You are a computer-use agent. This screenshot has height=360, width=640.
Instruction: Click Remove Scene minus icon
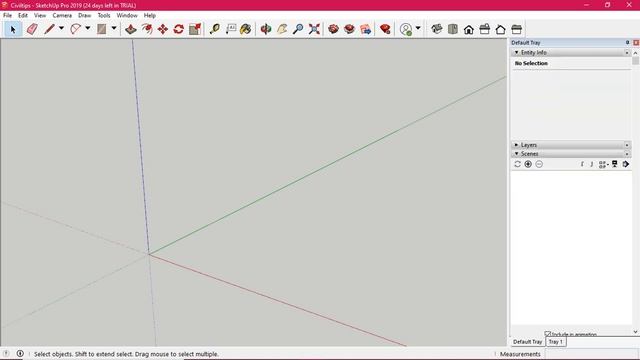(x=539, y=164)
